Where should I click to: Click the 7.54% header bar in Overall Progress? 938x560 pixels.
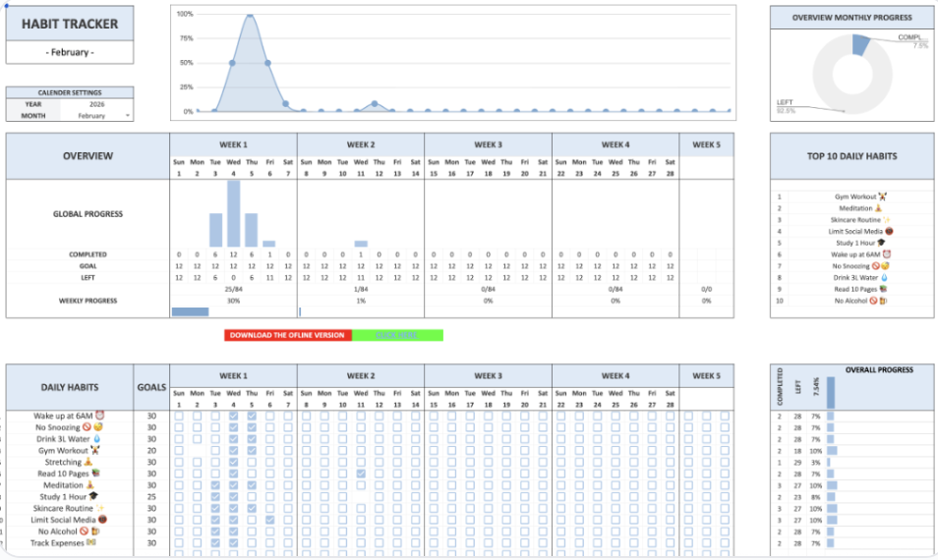pos(830,392)
